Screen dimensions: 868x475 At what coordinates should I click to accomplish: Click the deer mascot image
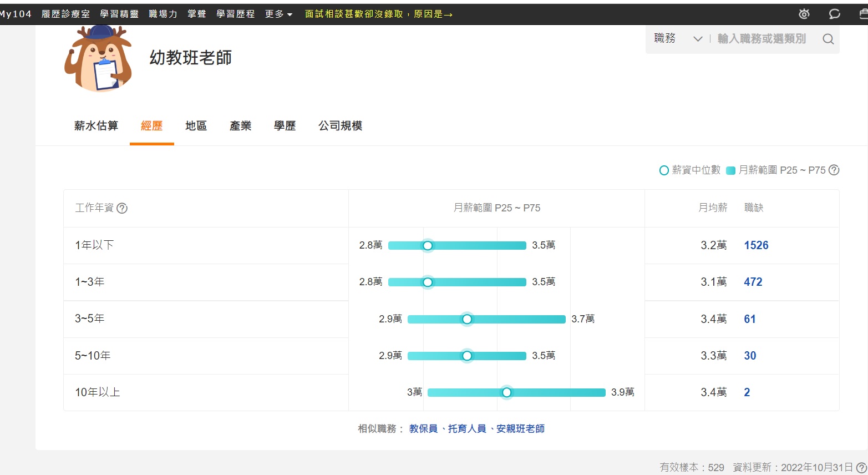99,58
